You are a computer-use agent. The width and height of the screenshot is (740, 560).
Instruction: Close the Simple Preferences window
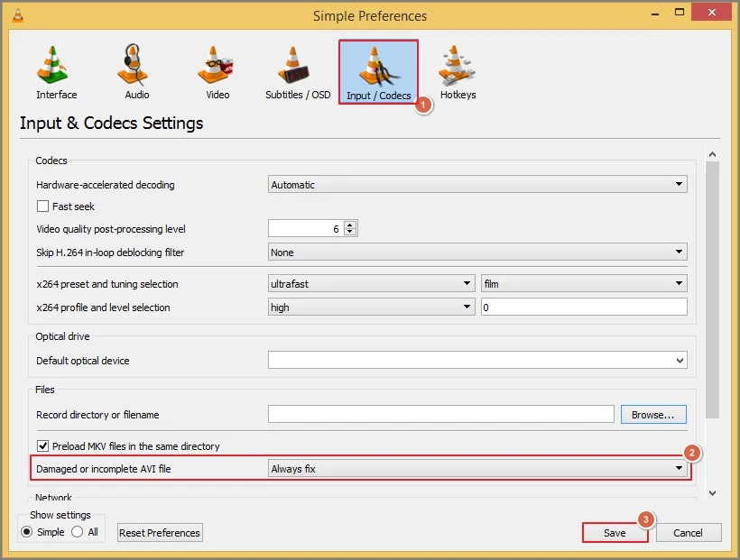pos(712,13)
